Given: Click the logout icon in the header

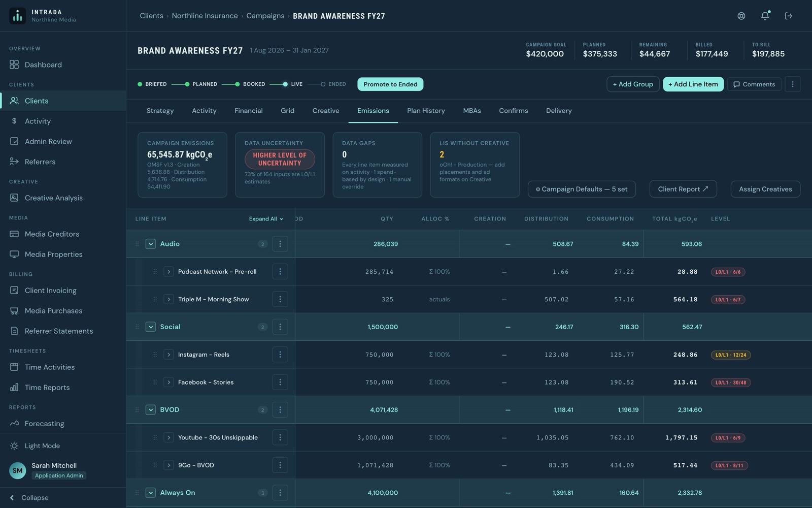Looking at the screenshot, I should [x=788, y=16].
